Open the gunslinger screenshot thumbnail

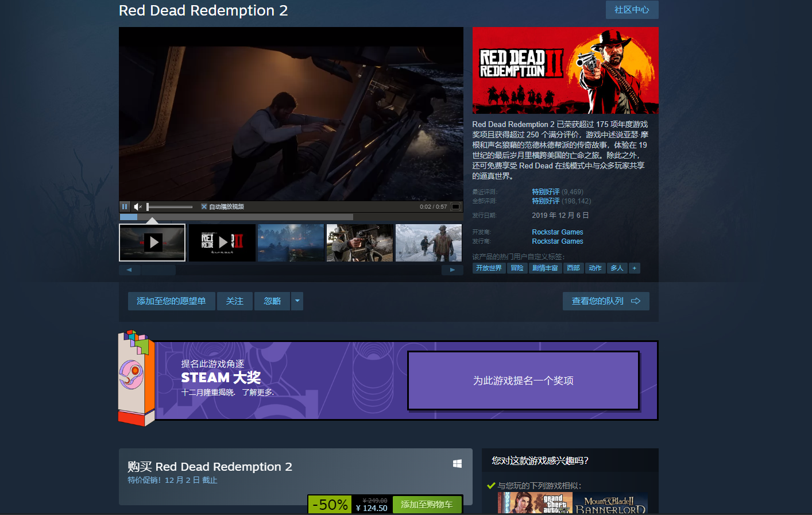tap(360, 243)
